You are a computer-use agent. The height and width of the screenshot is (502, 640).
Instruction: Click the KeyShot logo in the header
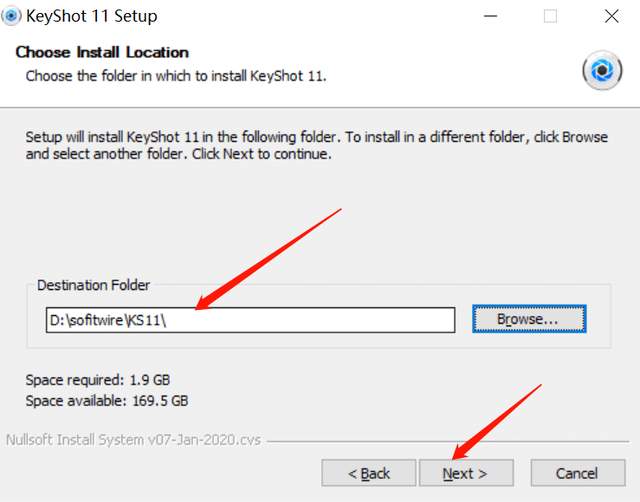click(602, 70)
